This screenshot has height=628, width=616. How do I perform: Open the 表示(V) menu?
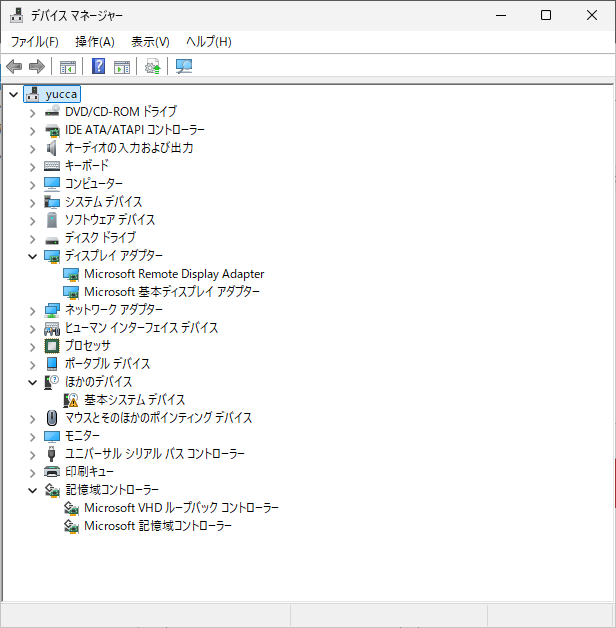(150, 42)
